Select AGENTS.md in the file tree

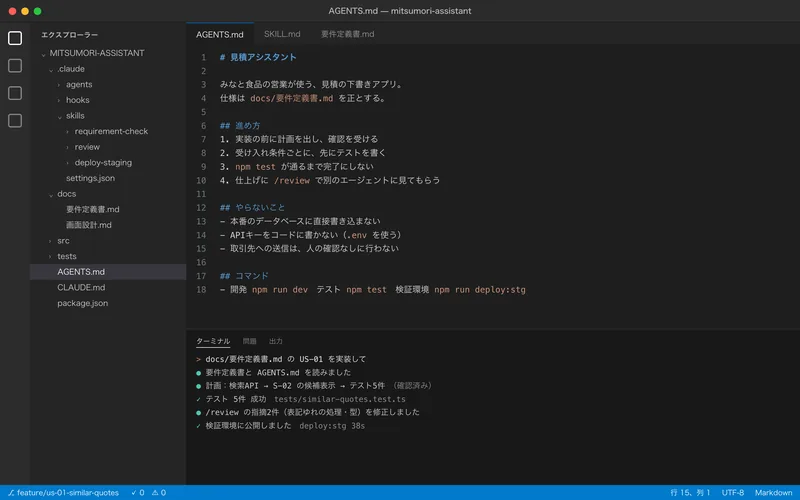108,272
